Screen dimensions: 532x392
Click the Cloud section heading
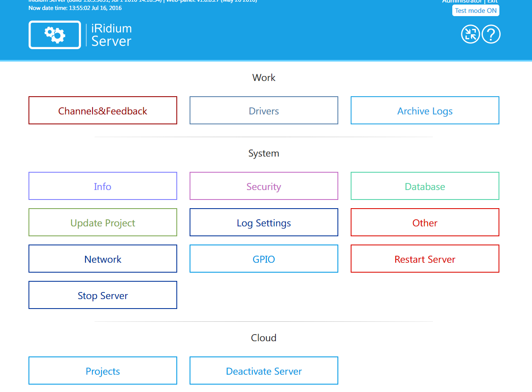[264, 338]
